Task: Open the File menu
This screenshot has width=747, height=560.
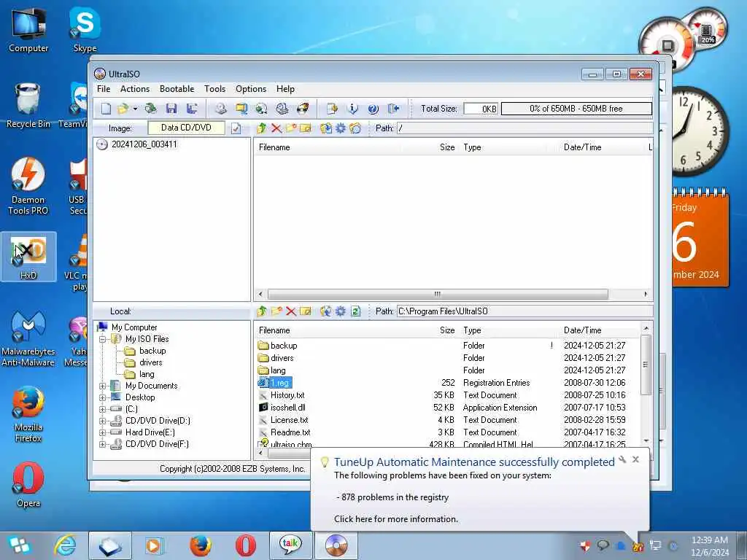Action: click(104, 89)
